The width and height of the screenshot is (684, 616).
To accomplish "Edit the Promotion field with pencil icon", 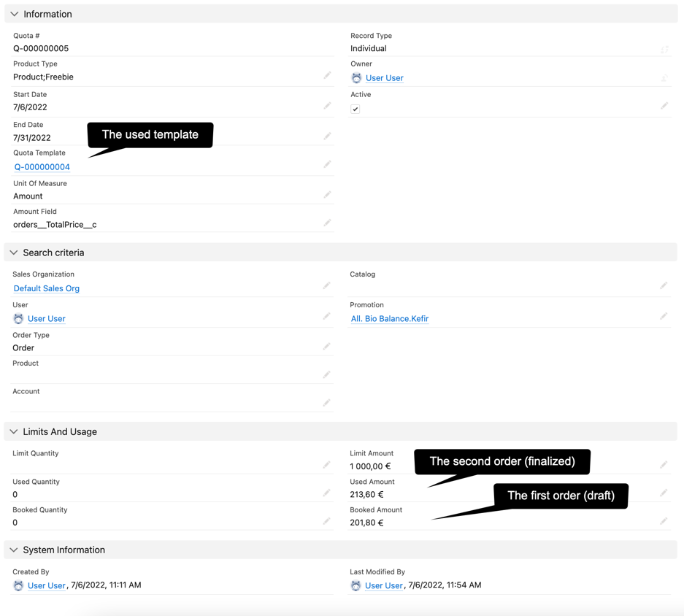I will pos(664,316).
